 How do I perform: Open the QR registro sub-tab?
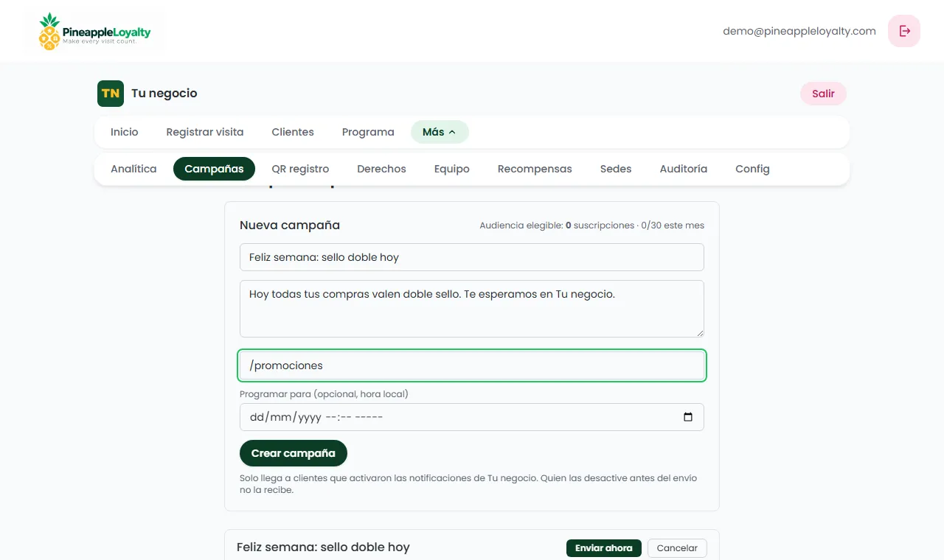(x=300, y=169)
